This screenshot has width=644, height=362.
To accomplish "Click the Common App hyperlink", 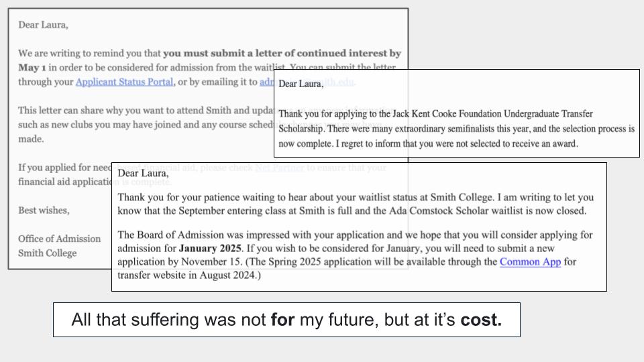I will tap(530, 262).
